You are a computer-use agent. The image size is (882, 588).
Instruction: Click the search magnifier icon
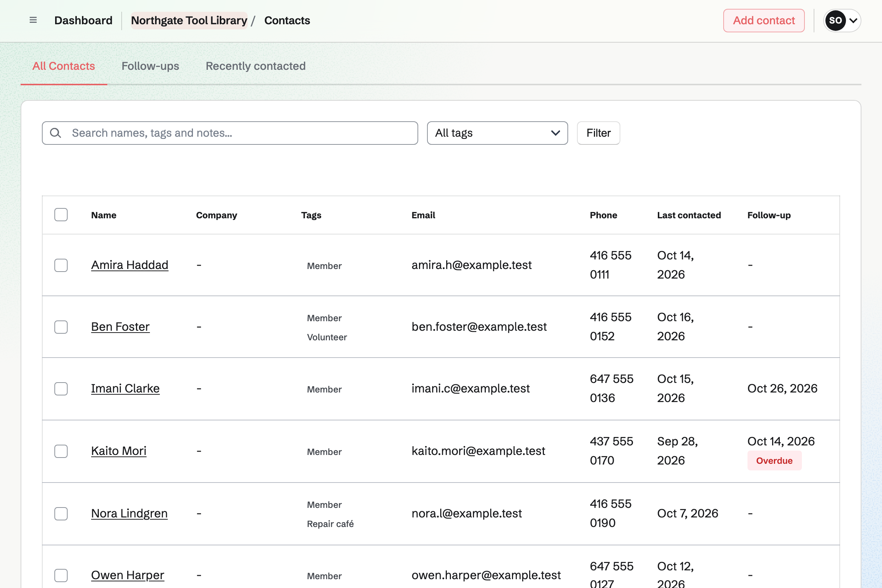coord(55,133)
